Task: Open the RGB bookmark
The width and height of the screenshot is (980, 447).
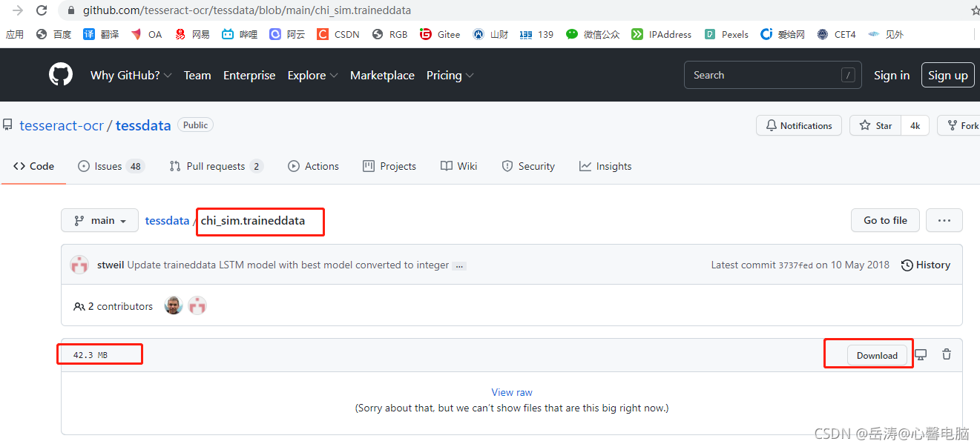Action: (390, 34)
